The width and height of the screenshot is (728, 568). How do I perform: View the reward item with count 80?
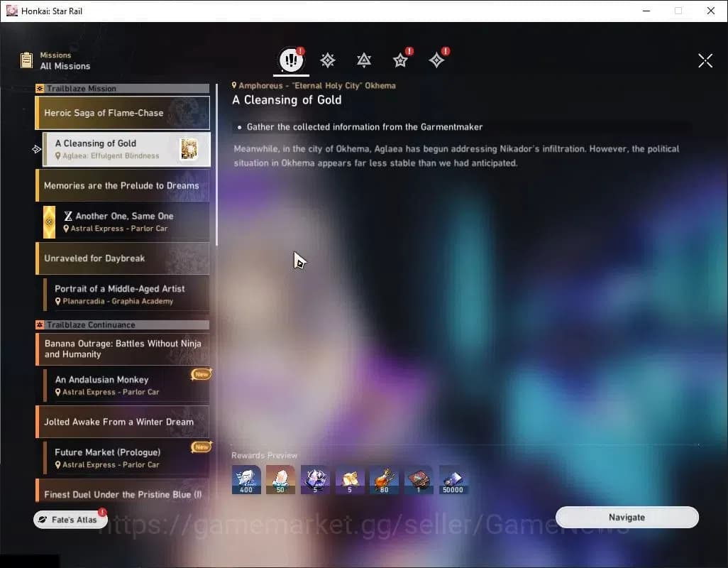[x=384, y=480]
